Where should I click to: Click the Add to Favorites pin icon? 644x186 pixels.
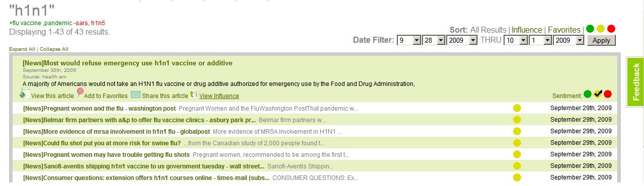click(80, 92)
